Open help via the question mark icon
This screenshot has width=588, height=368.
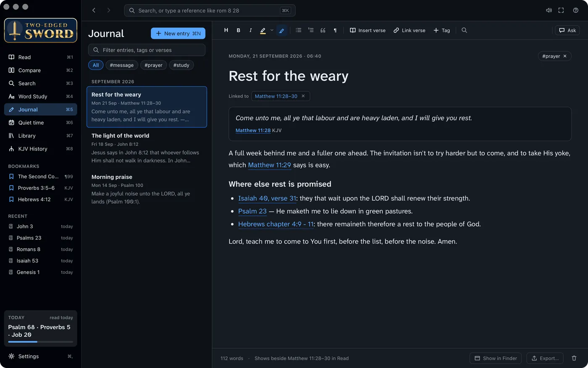pyautogui.click(x=576, y=11)
